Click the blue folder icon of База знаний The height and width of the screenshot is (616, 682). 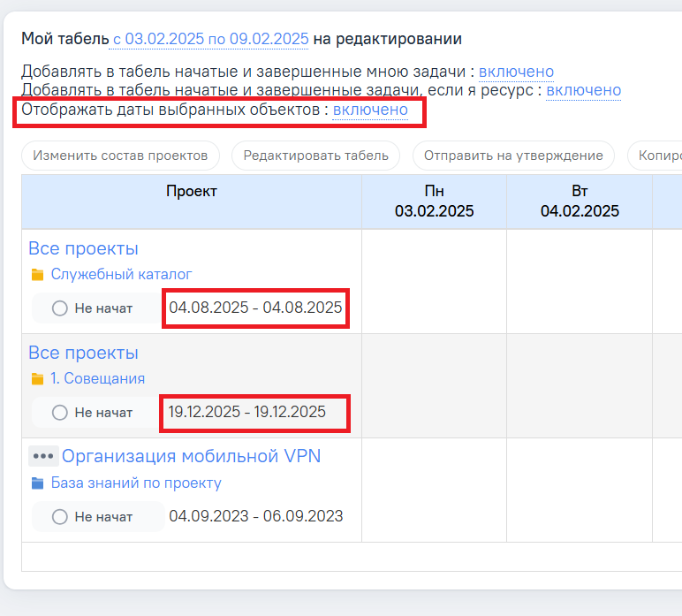click(37, 483)
